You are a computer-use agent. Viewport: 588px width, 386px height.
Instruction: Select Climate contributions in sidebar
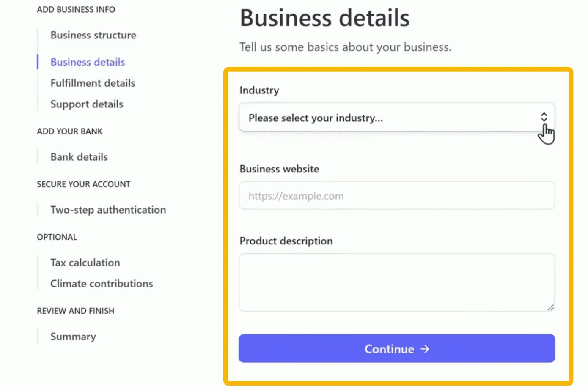(x=102, y=284)
